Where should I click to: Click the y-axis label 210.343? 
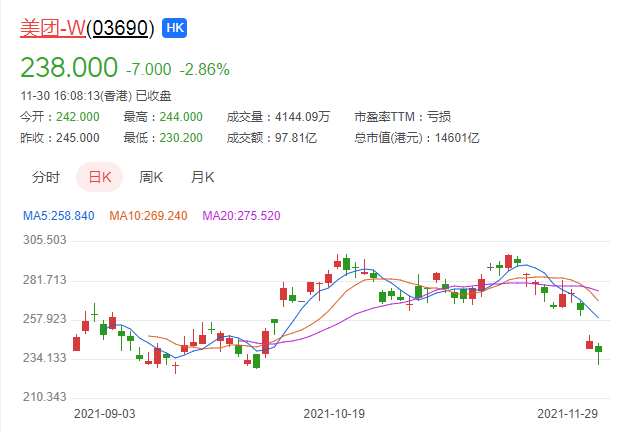coord(44,396)
